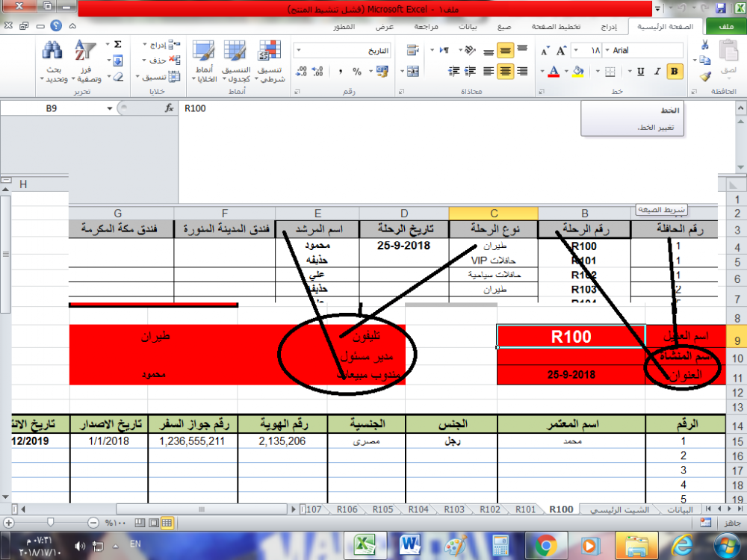Click the AutoSum sigma icon
The image size is (747, 560).
click(118, 45)
